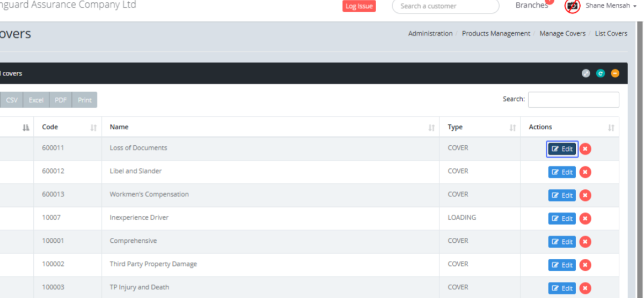Delete the Loss of Documents cover
Viewport: 644px width, 298px height.
tap(586, 149)
